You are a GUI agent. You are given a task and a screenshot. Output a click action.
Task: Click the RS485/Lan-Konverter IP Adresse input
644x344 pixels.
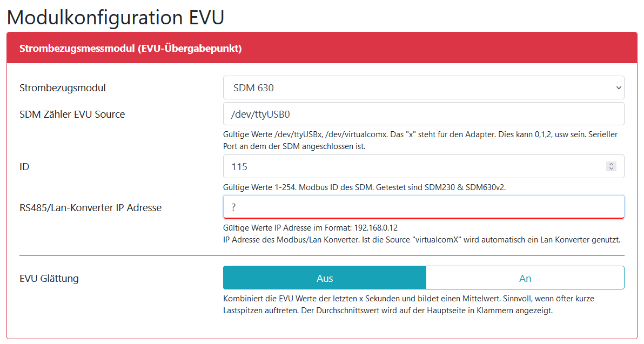424,207
